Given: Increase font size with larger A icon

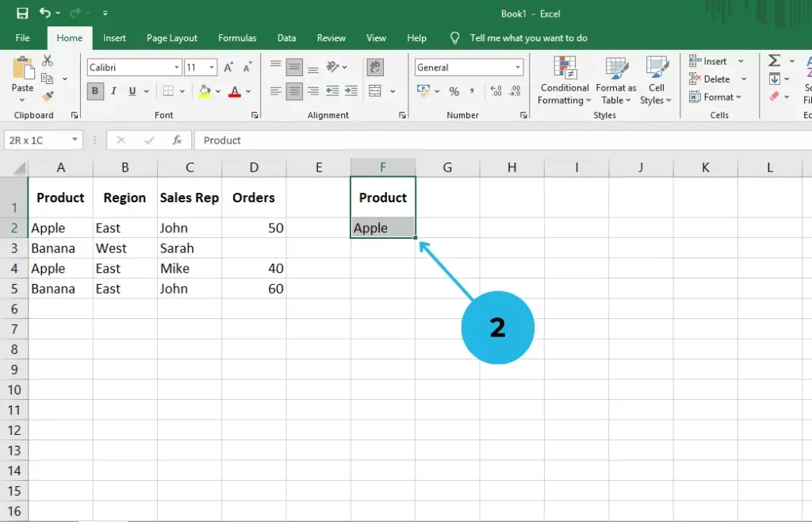Looking at the screenshot, I should click(x=228, y=67).
